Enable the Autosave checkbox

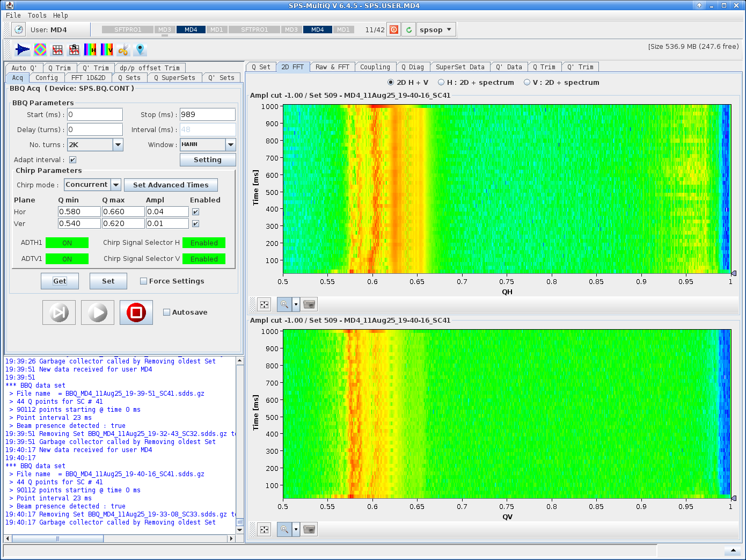click(x=167, y=311)
